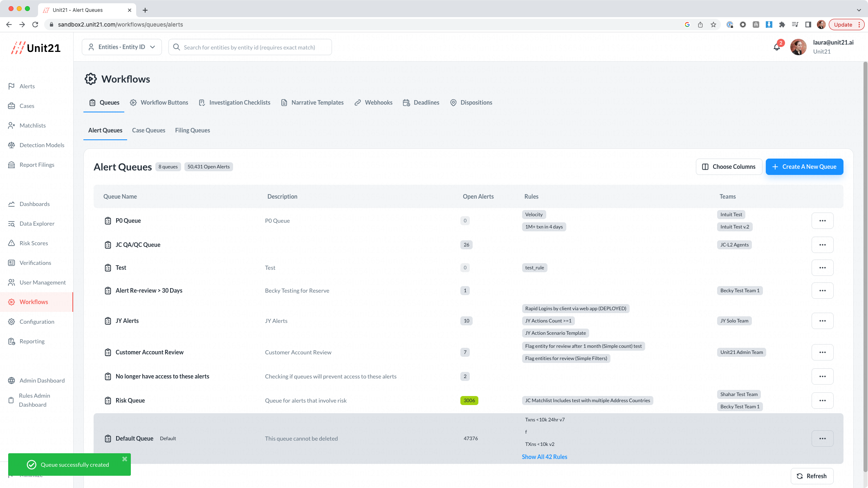
Task: Click the entity search input field
Action: [x=250, y=47]
